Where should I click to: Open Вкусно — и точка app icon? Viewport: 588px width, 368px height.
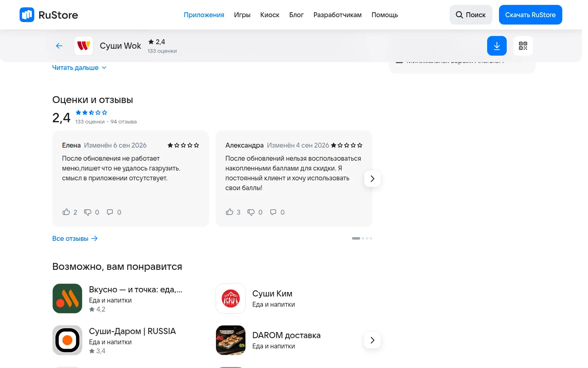click(67, 298)
